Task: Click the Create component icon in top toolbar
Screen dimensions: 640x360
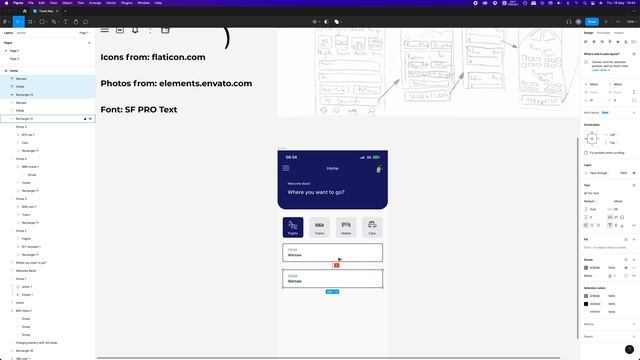Action: pos(314,22)
